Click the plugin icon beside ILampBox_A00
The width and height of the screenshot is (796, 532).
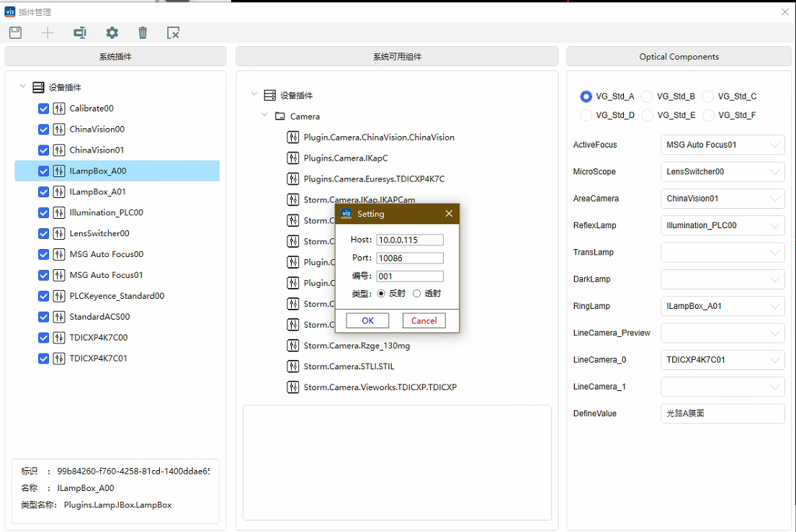(59, 171)
